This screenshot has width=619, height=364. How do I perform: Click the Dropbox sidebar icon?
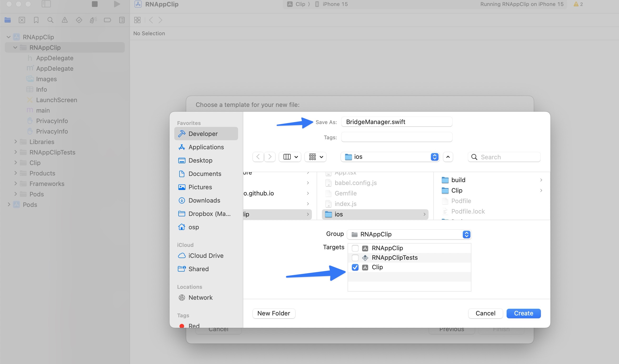(182, 214)
